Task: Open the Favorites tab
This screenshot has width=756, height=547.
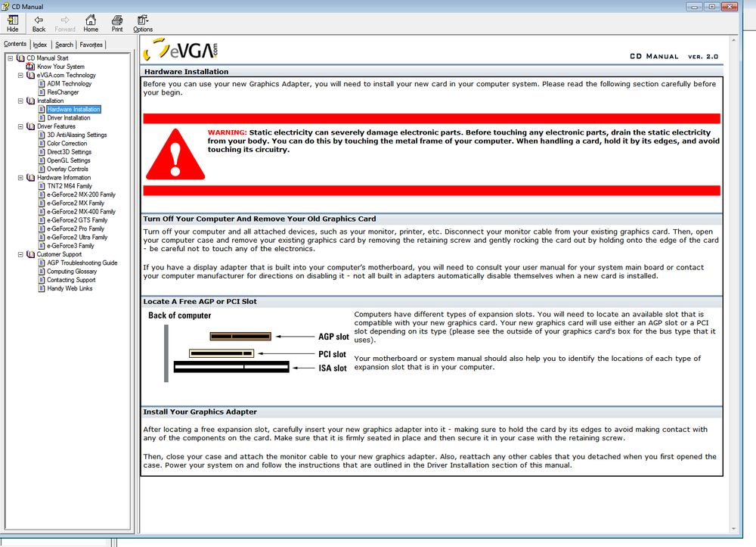Action: 91,44
